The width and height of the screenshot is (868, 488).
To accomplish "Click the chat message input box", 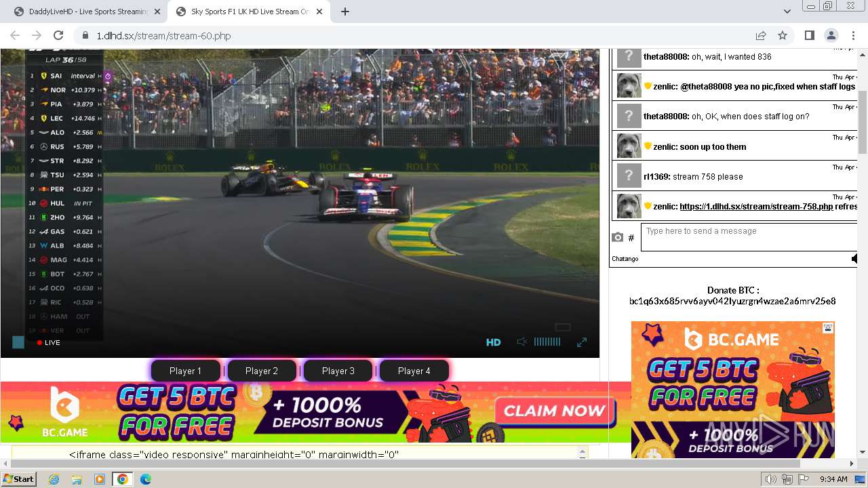I will tap(749, 237).
